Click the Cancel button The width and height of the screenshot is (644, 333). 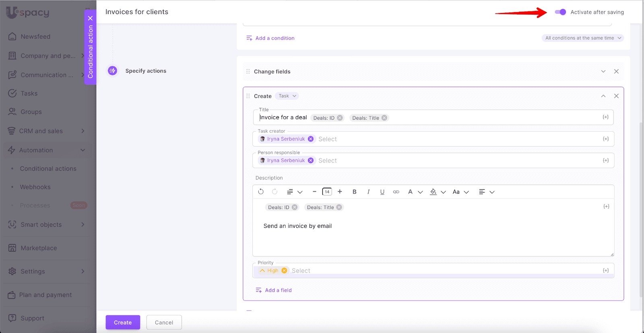pyautogui.click(x=164, y=323)
